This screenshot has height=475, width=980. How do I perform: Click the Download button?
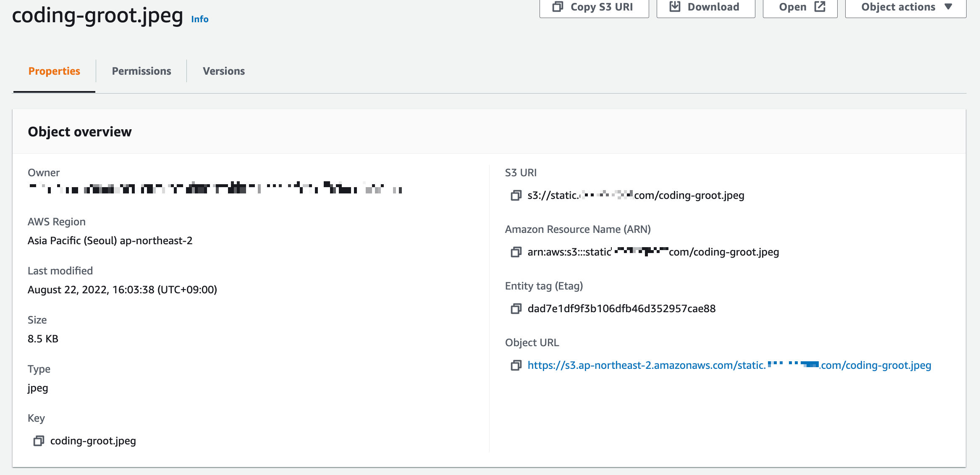pos(705,7)
